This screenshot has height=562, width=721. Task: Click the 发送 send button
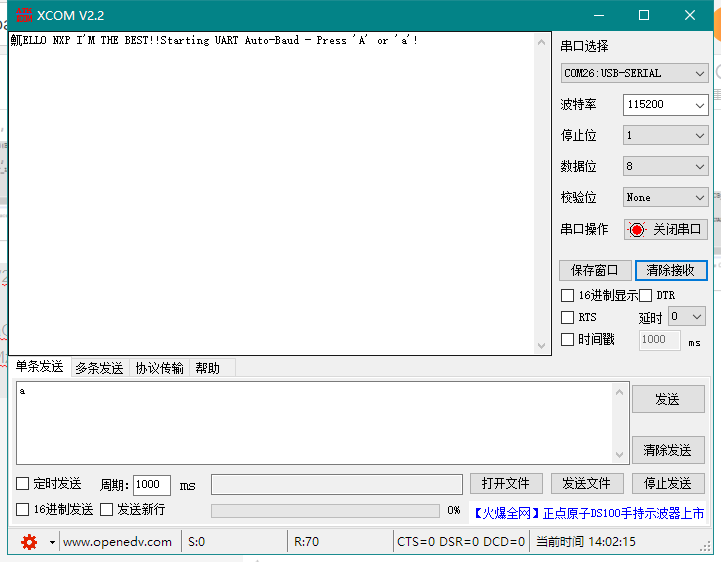coord(668,399)
